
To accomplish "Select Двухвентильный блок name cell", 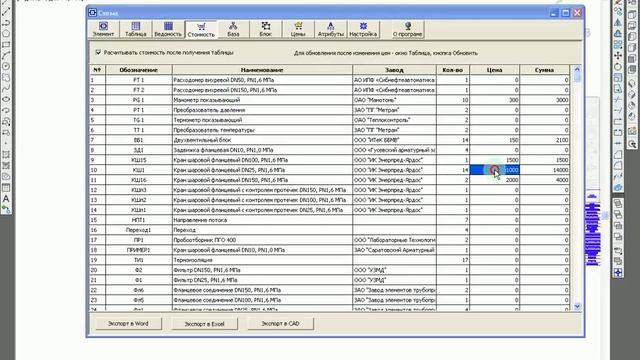I will click(x=262, y=140).
